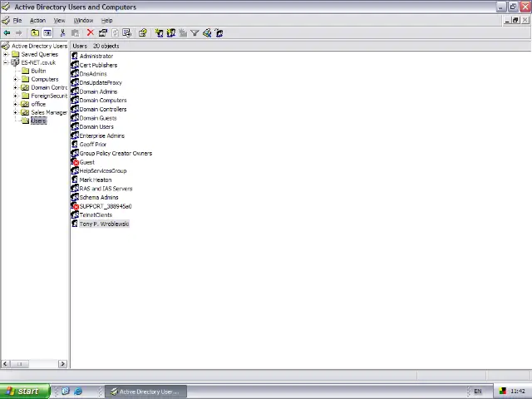Open the Action menu

[x=37, y=20]
